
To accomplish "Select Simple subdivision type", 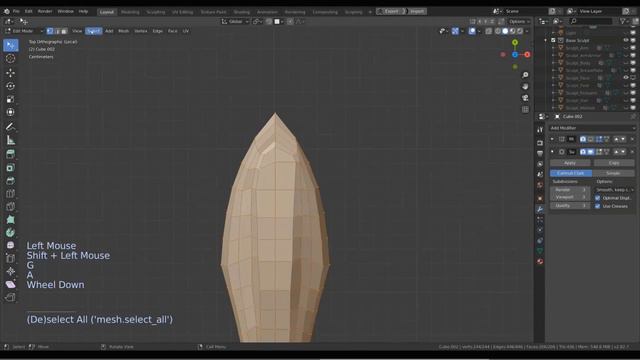I will tap(613, 173).
